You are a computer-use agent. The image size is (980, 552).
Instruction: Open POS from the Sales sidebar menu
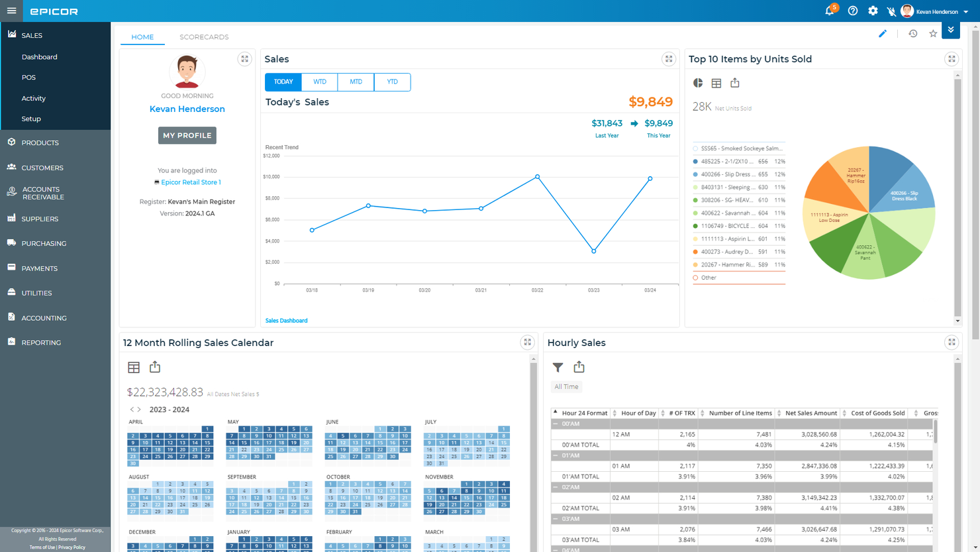point(28,77)
